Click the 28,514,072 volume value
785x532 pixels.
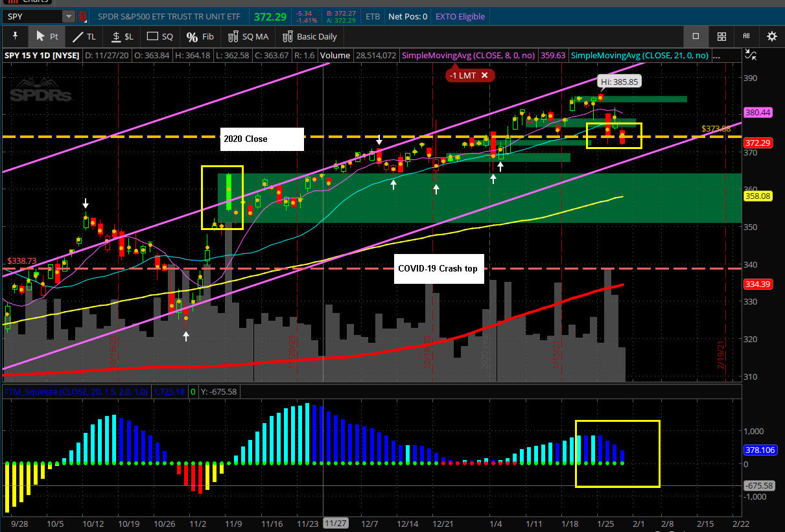375,56
